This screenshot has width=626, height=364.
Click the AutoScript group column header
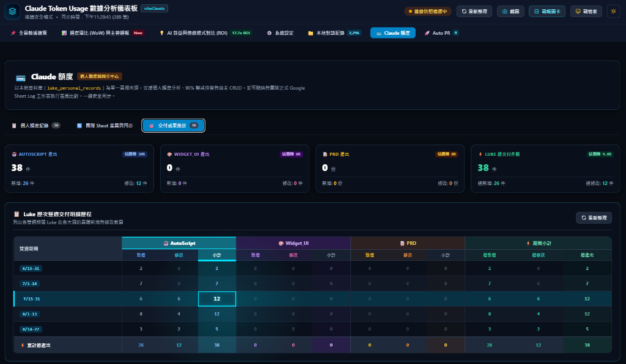(x=179, y=243)
